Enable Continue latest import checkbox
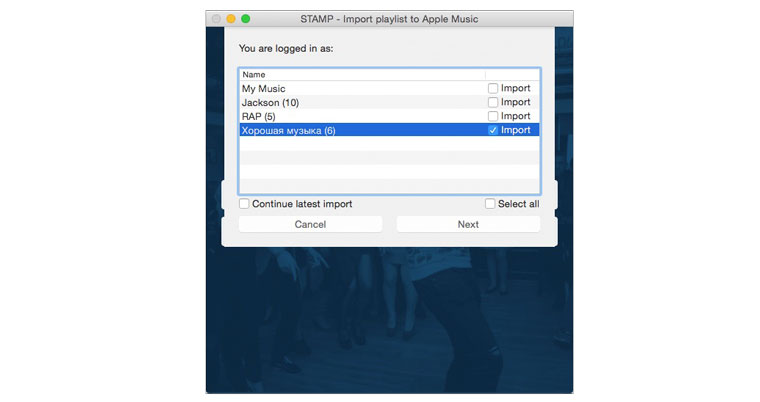The image size is (760, 402). pos(244,204)
